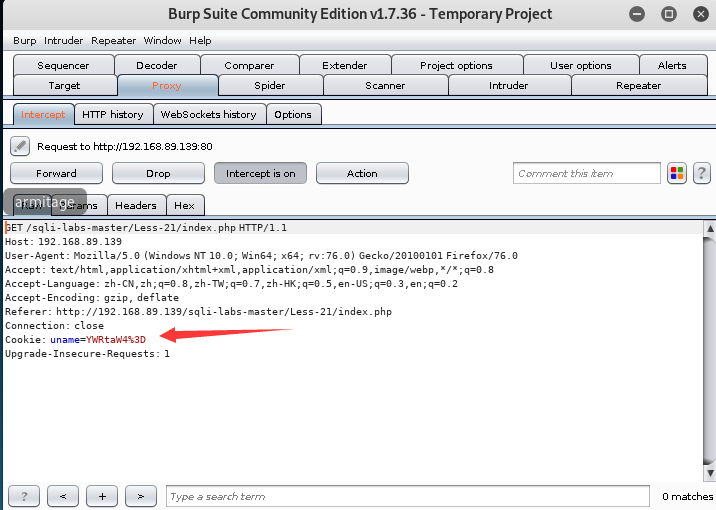Open the proxy Options sub-tab

293,114
